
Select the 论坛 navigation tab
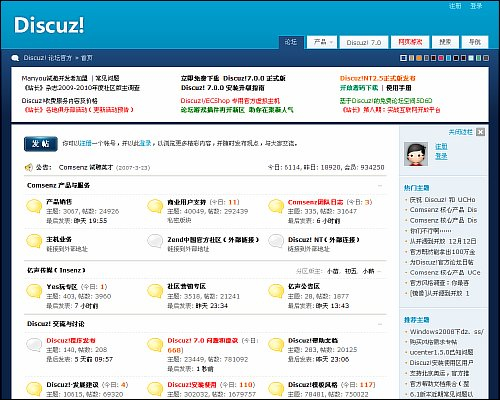coord(291,42)
